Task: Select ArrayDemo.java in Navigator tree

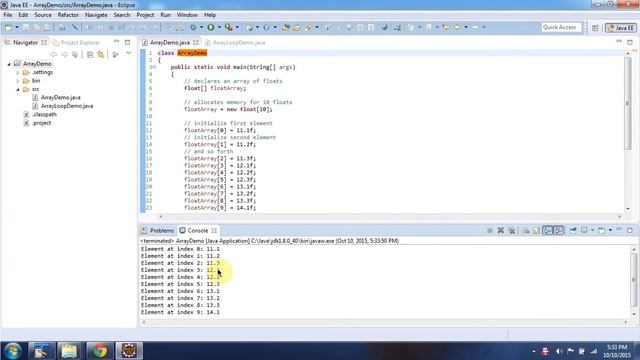Action: [x=60, y=98]
